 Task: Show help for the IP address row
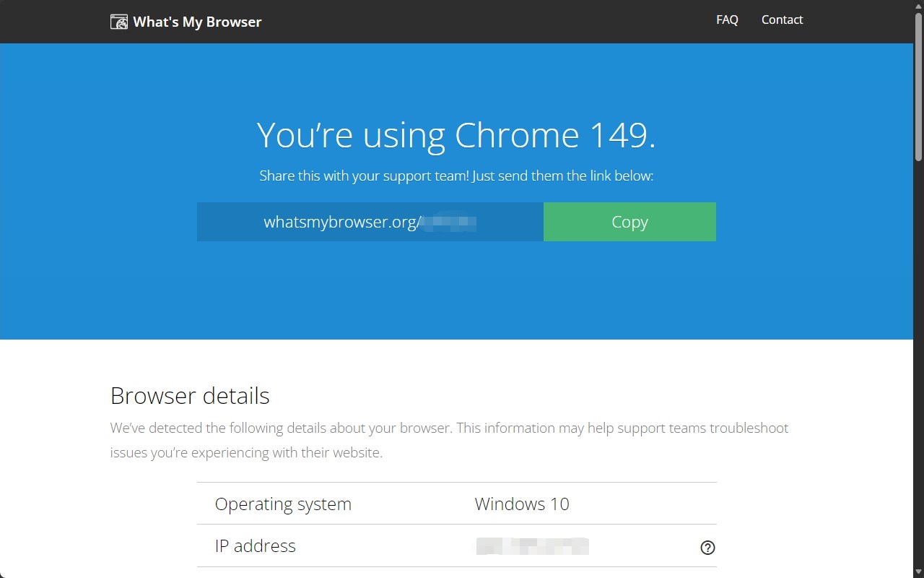[x=707, y=548]
